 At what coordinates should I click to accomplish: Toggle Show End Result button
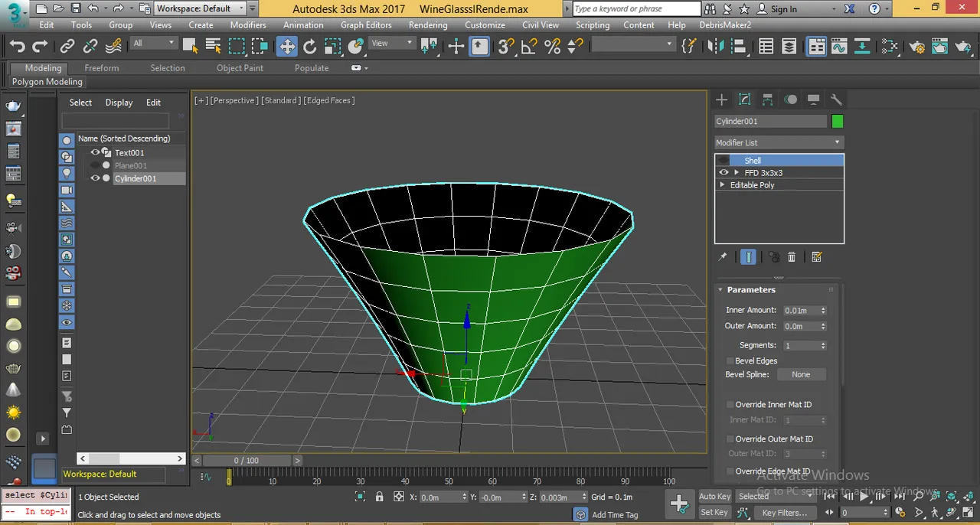pyautogui.click(x=749, y=257)
